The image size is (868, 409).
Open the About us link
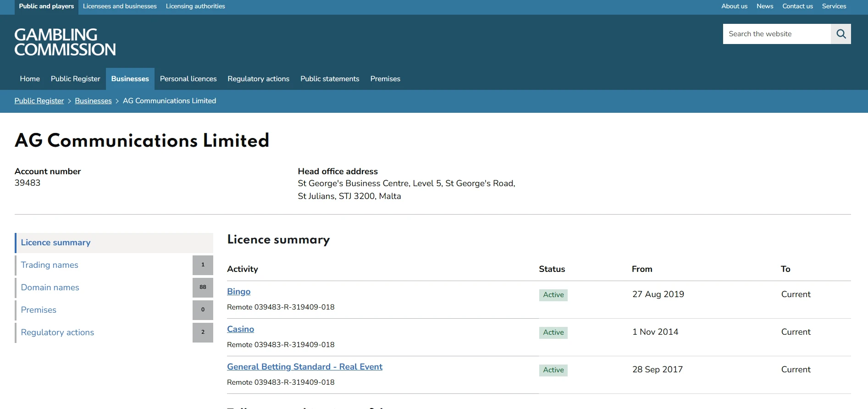click(734, 6)
